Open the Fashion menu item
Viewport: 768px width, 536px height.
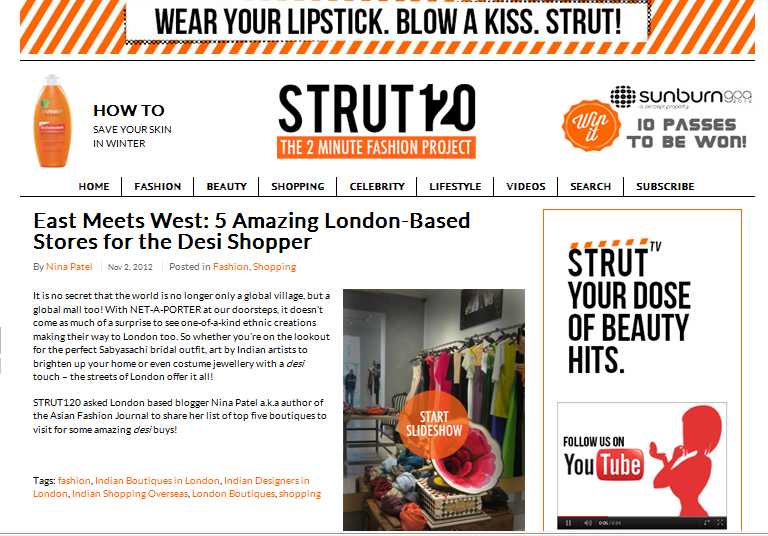click(x=158, y=187)
